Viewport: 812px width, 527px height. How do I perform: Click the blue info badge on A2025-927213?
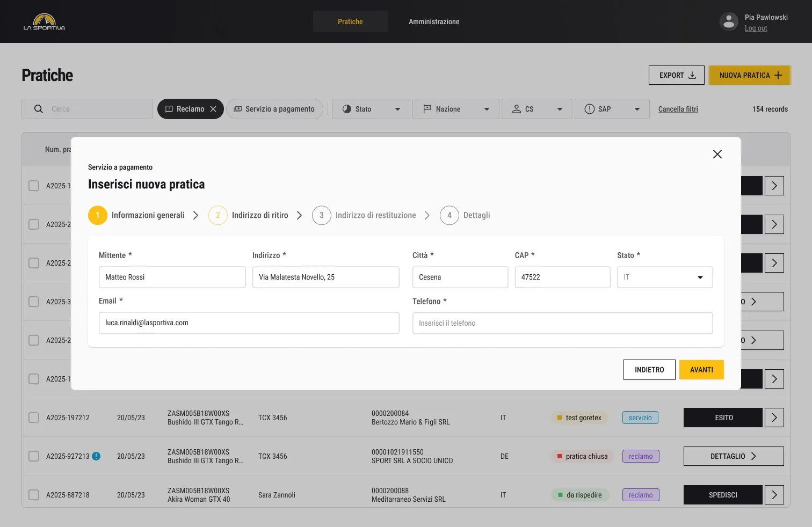pyautogui.click(x=96, y=456)
